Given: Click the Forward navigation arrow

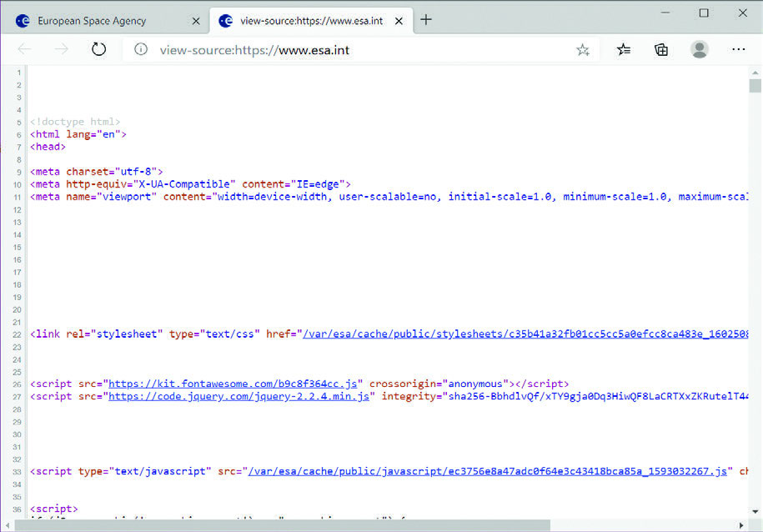Looking at the screenshot, I should point(62,49).
